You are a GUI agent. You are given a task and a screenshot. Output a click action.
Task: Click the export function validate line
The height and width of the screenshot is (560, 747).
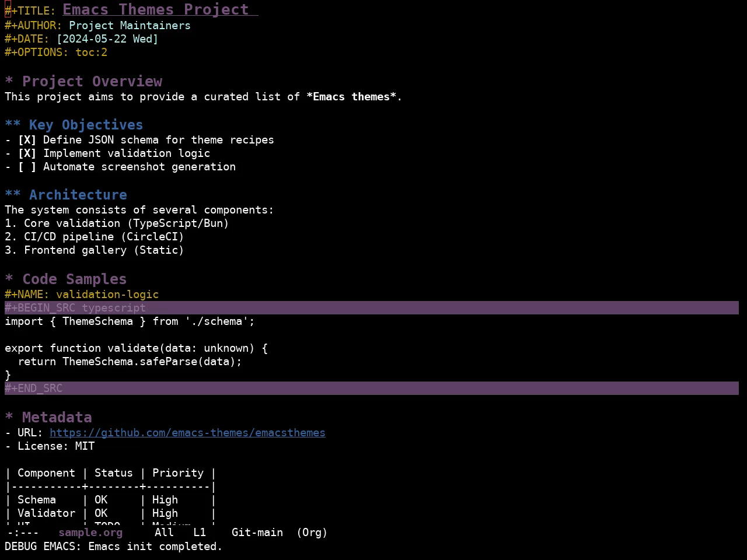pyautogui.click(x=136, y=348)
